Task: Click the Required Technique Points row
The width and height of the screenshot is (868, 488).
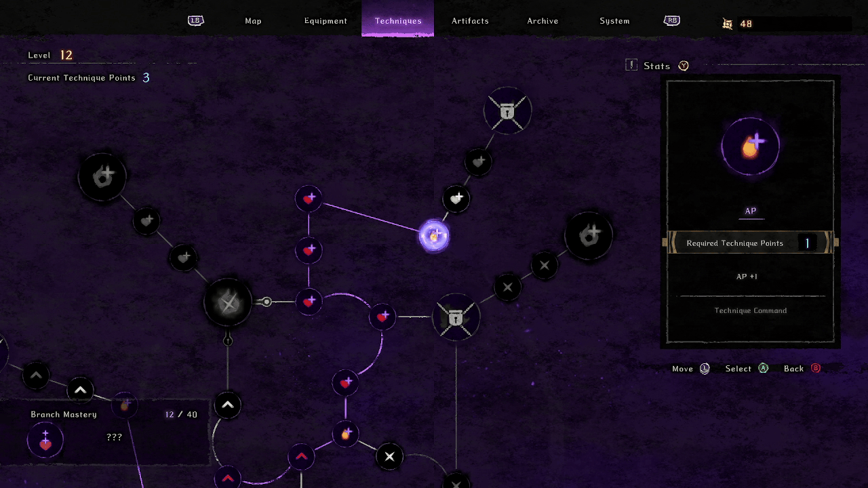Action: [750, 243]
